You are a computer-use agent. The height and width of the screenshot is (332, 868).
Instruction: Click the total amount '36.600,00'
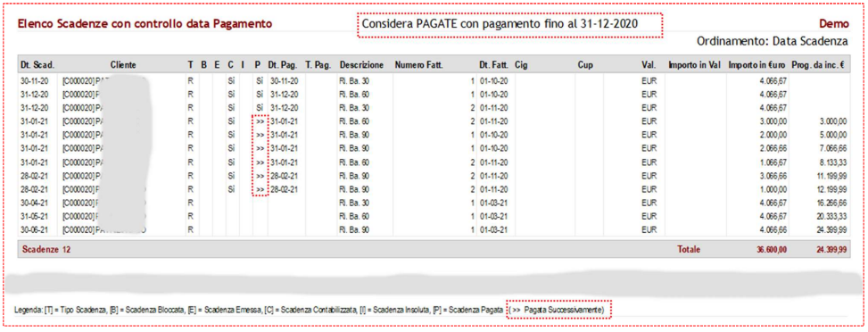click(771, 251)
